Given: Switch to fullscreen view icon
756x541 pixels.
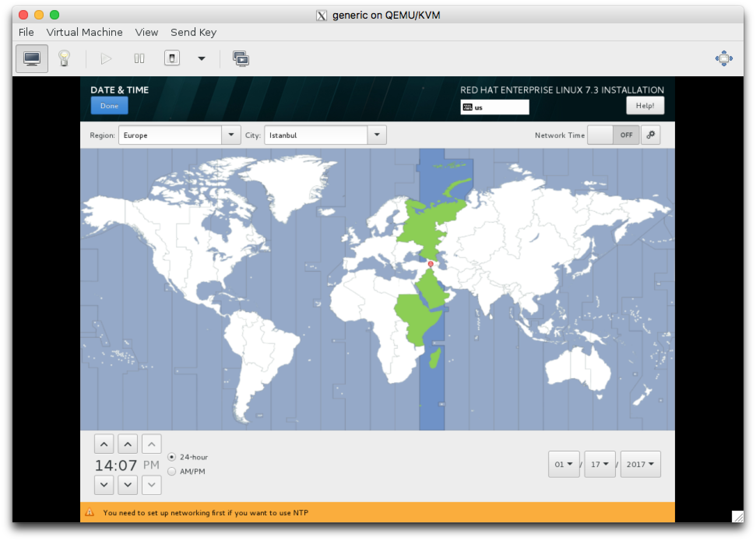Looking at the screenshot, I should [724, 58].
